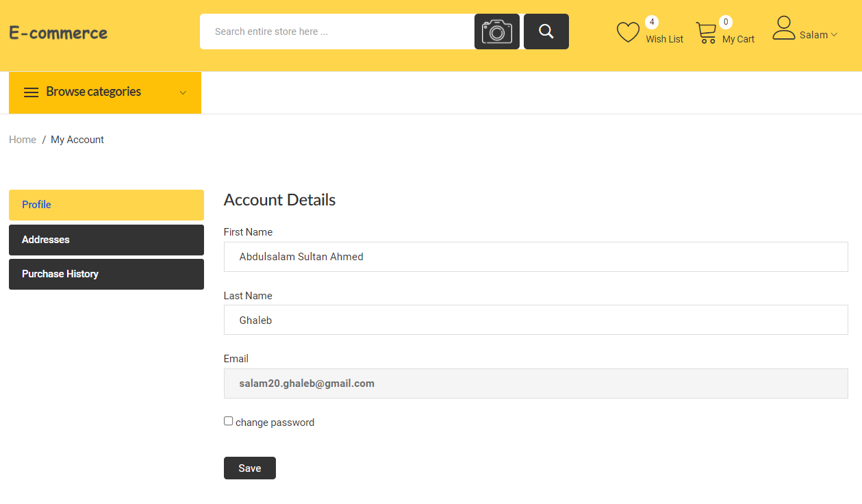The image size is (862, 504).
Task: Expand the Browse categories dropdown chevron
Action: coord(182,92)
